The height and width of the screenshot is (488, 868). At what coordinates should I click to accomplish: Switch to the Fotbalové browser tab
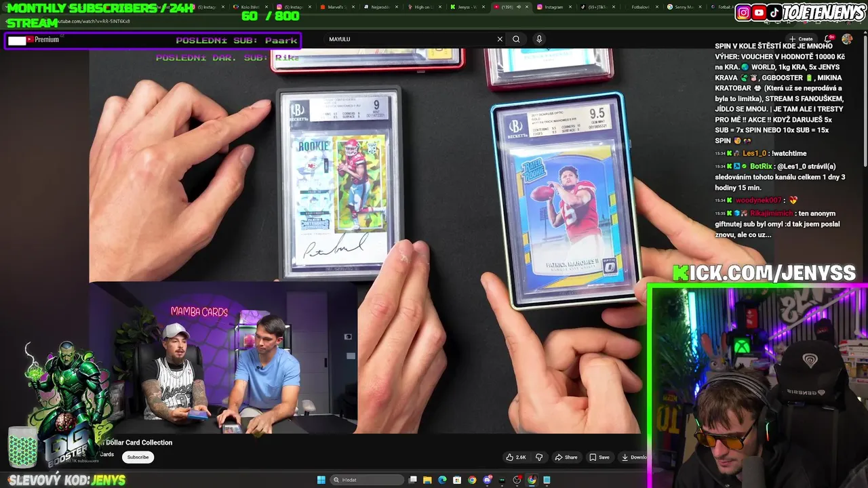point(641,7)
